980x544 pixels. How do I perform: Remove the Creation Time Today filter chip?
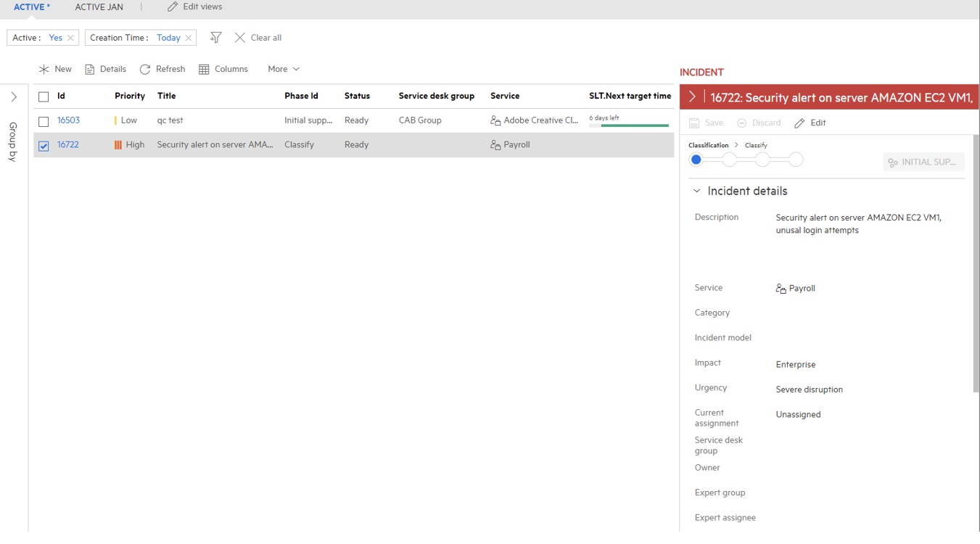click(189, 37)
